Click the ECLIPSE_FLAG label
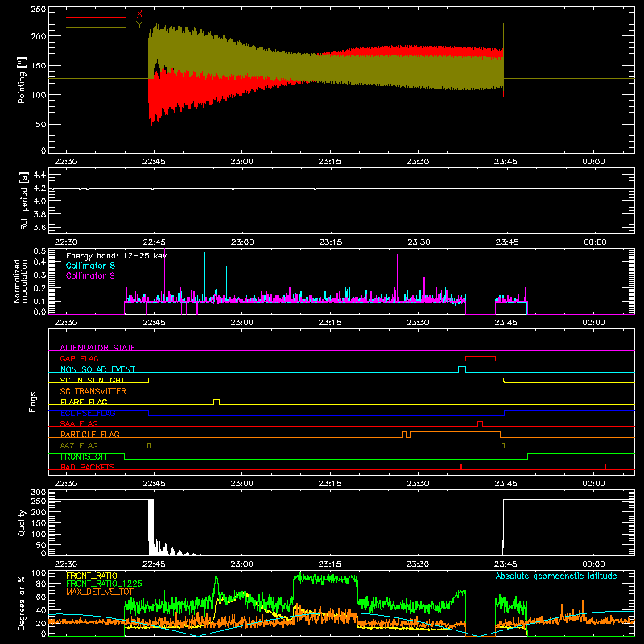This screenshot has height=644, width=644. (x=88, y=413)
